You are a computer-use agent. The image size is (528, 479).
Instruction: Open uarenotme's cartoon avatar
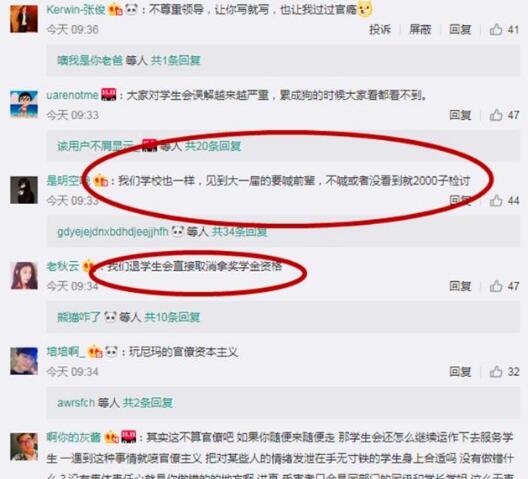pyautogui.click(x=24, y=104)
